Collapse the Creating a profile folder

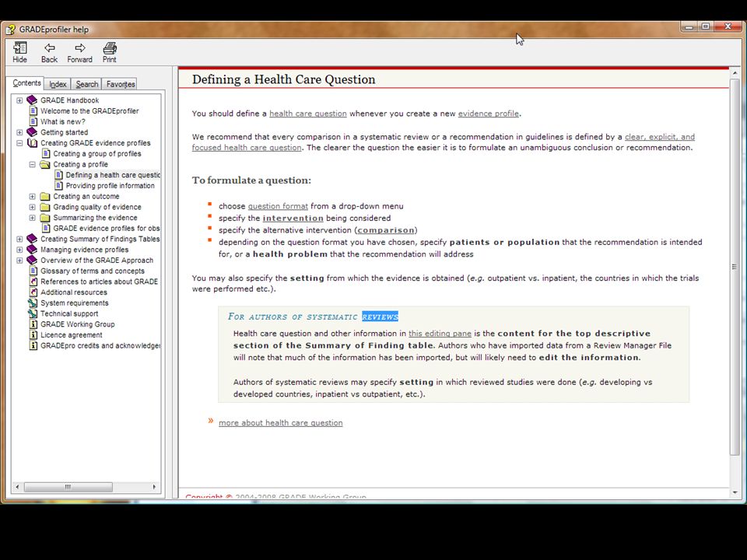(33, 164)
